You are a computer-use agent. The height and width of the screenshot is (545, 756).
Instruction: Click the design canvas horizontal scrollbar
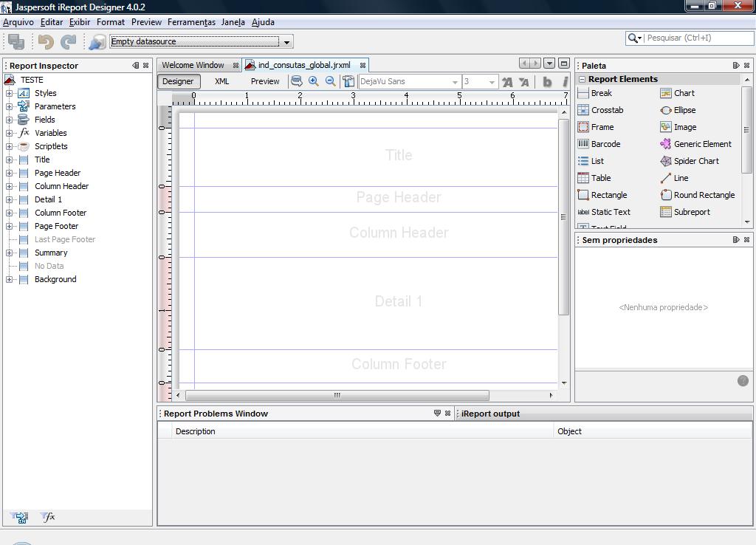point(337,396)
